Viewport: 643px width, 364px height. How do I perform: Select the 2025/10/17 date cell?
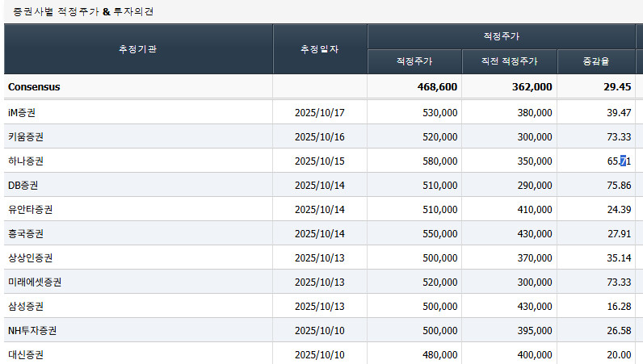320,112
